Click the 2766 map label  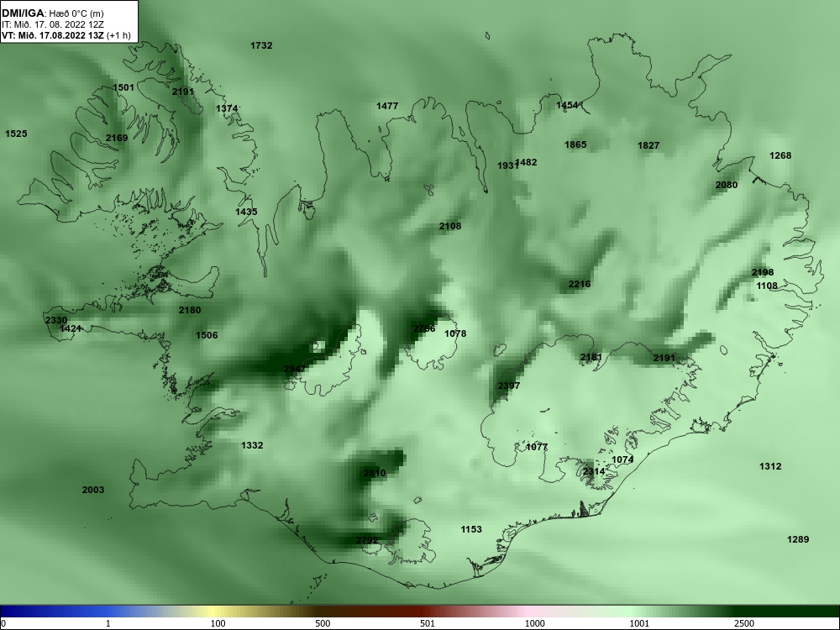(x=424, y=328)
